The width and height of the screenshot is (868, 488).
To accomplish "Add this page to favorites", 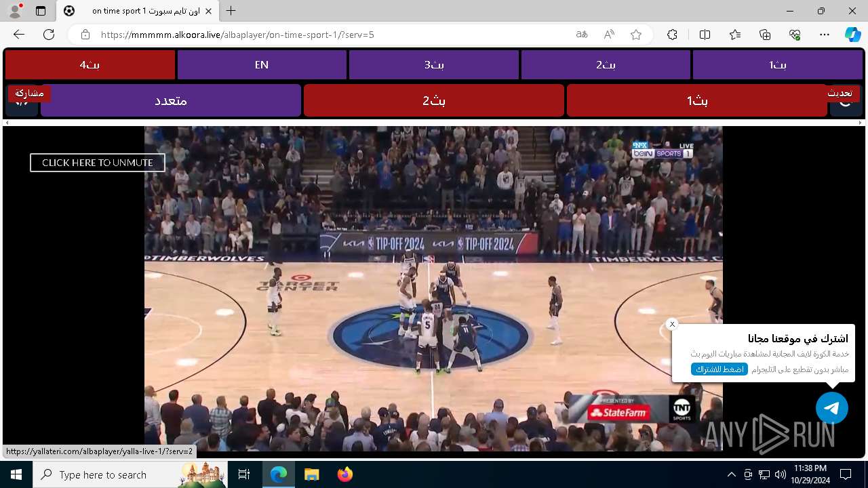I will (636, 35).
